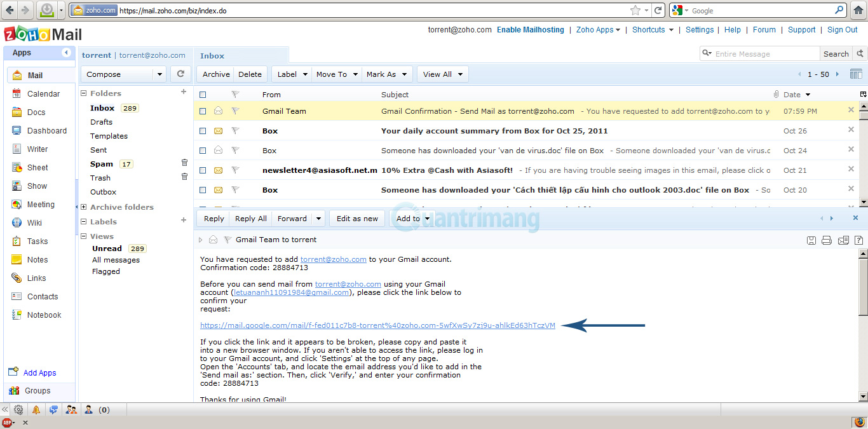Save the open message using the floppy disk icon
Viewport: 868px width, 429px height.
tap(811, 240)
